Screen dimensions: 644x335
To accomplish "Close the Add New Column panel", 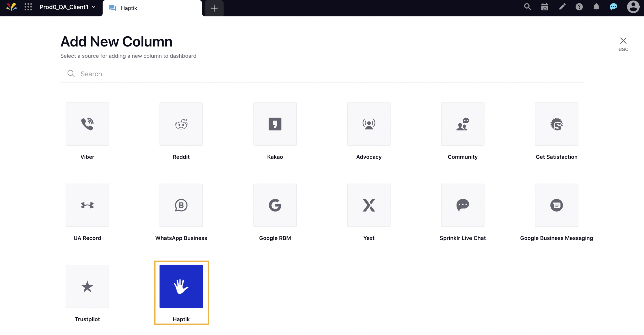I will tap(623, 41).
